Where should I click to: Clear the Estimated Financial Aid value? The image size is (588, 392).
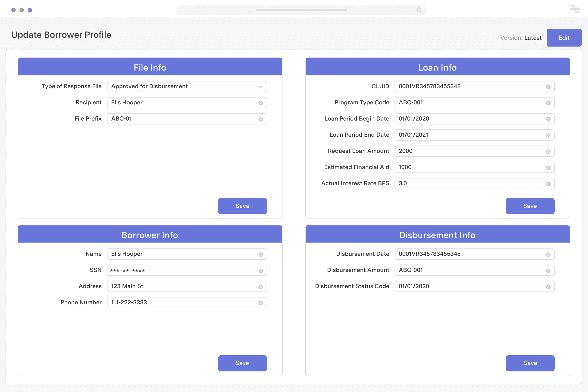(549, 167)
